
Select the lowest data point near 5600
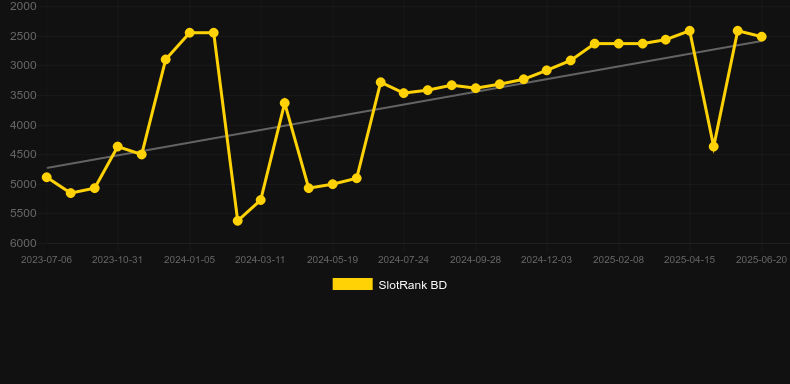pyautogui.click(x=238, y=221)
